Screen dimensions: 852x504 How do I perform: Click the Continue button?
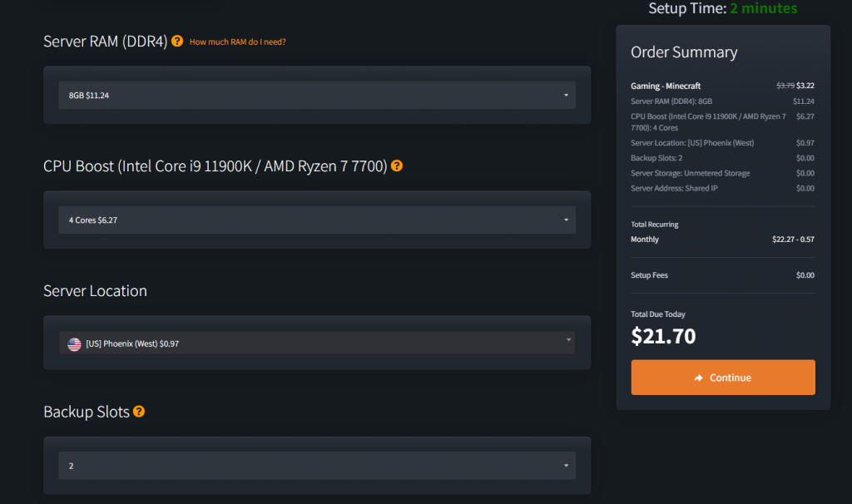tap(722, 377)
